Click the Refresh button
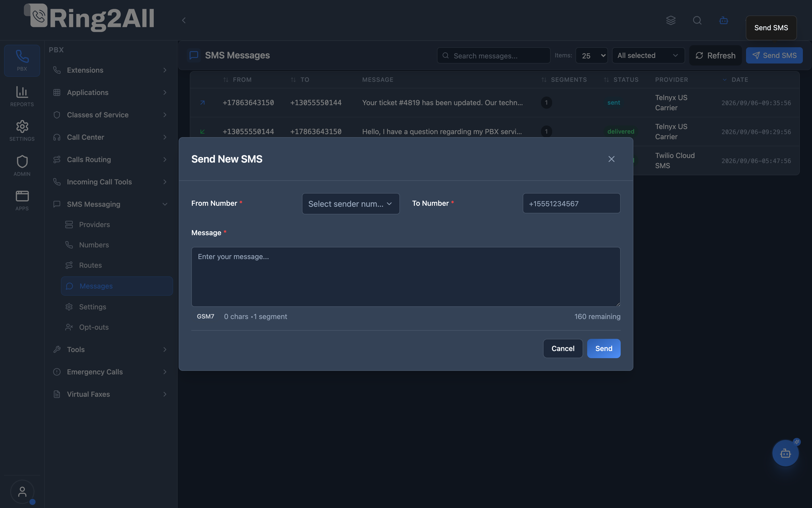 (715, 55)
